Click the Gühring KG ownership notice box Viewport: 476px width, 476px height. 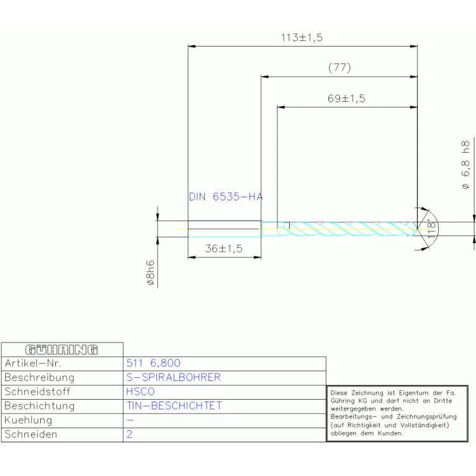coord(397,413)
